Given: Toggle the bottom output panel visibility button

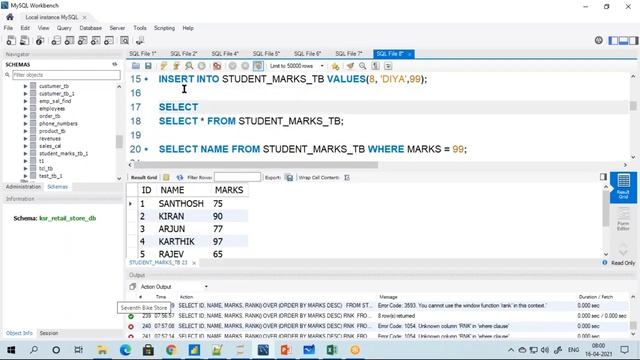Looking at the screenshot, I should pyautogui.click(x=623, y=40).
